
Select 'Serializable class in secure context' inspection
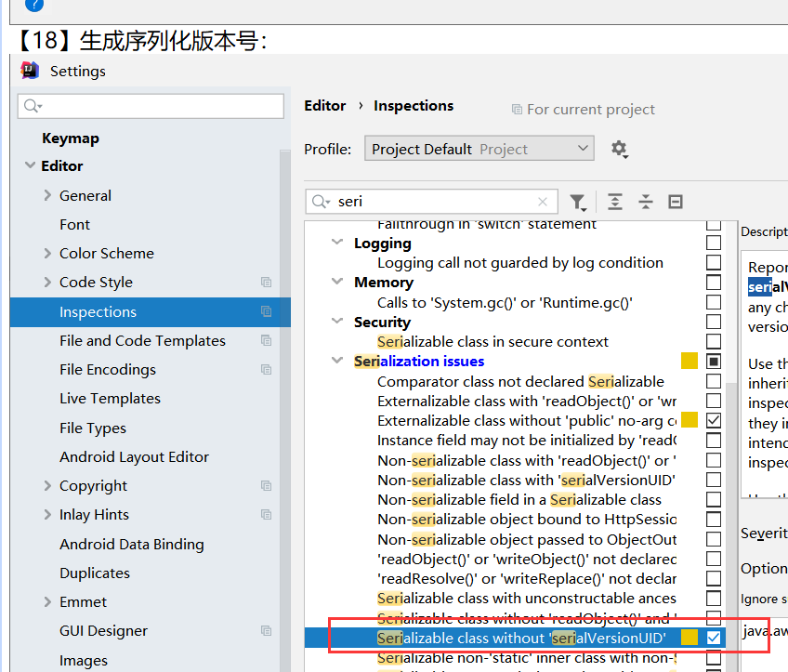pos(492,342)
